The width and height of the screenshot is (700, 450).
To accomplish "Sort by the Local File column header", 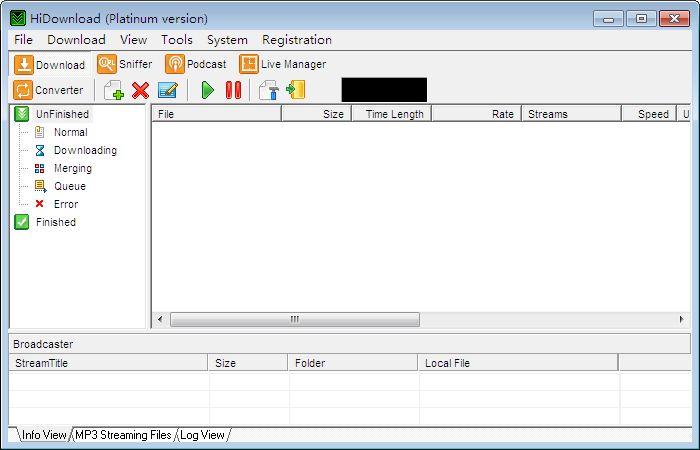I will (x=518, y=363).
